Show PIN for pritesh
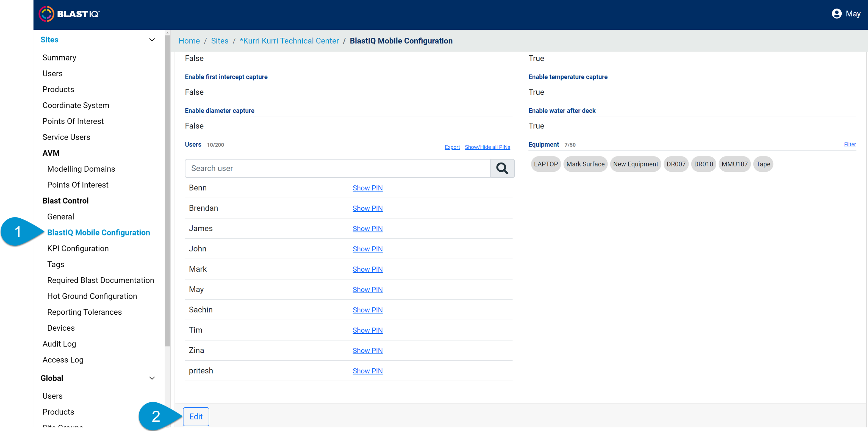This screenshot has width=868, height=431. point(368,371)
